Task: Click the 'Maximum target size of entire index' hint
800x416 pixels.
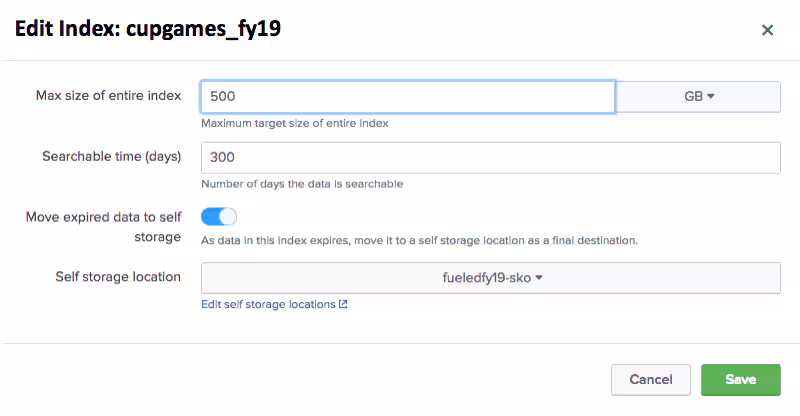Action: 294,124
